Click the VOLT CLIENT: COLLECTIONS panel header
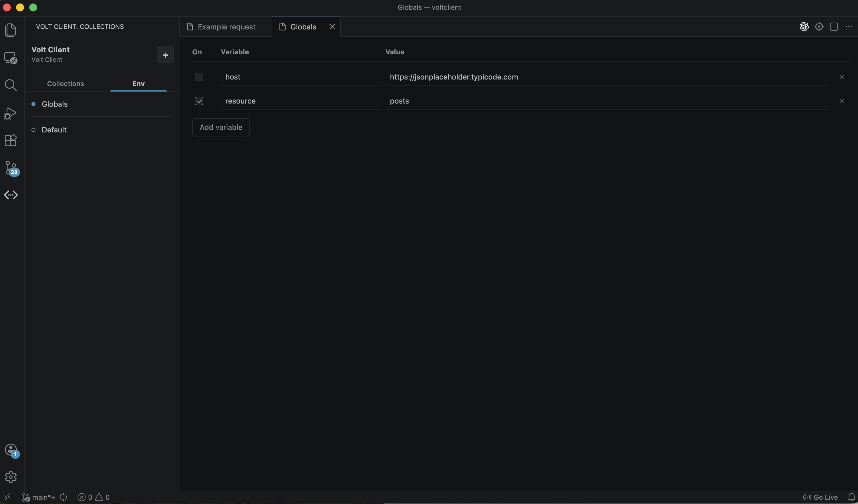 click(x=80, y=27)
